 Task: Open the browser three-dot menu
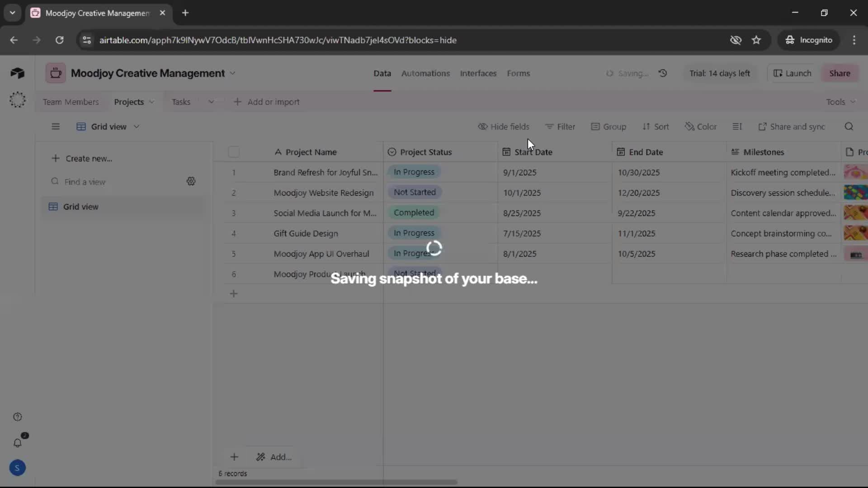tap(854, 40)
